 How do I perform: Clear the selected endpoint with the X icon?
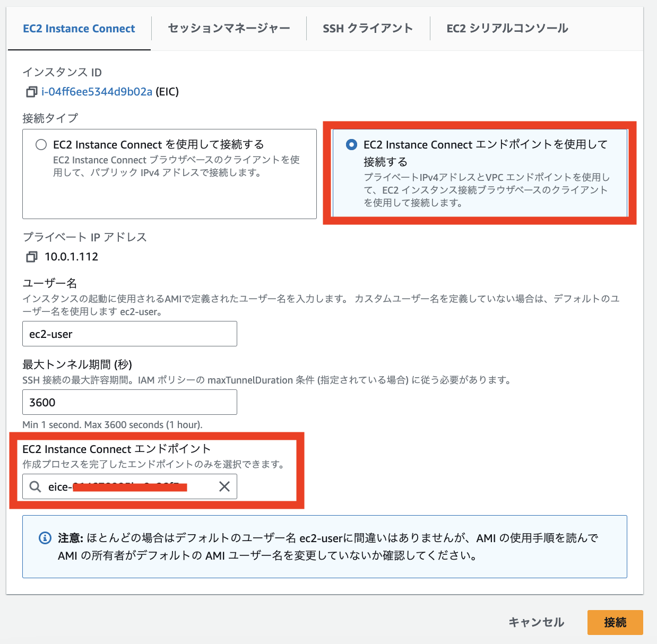pos(224,486)
